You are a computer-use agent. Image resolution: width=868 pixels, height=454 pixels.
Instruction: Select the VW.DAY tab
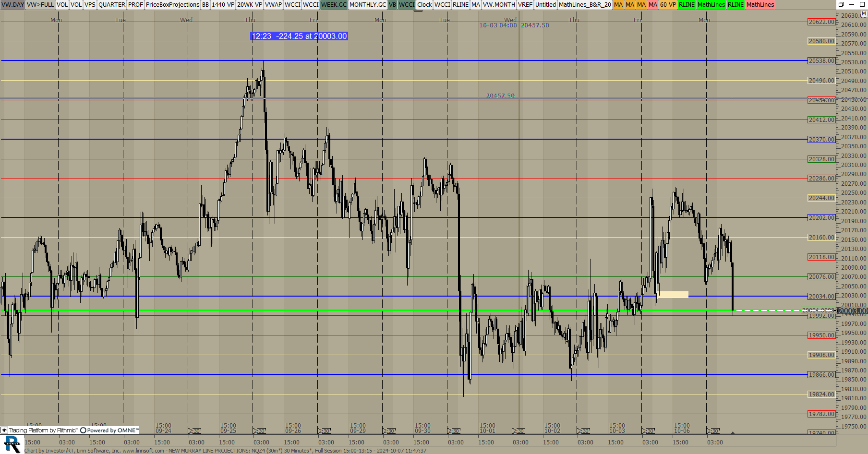coord(12,4)
